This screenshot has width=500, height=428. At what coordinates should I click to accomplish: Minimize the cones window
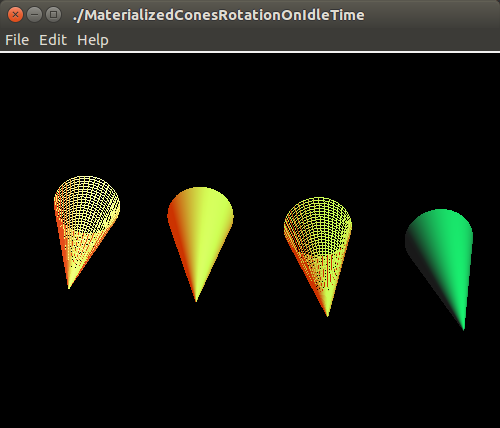click(x=34, y=15)
